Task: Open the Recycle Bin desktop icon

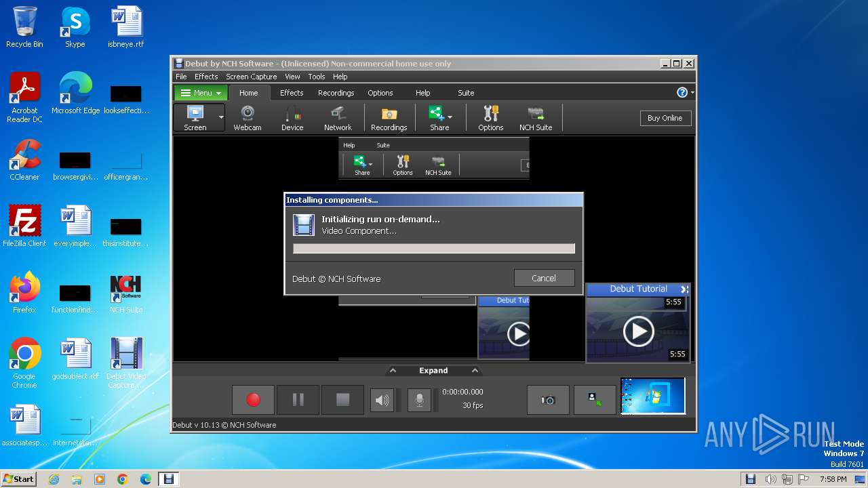Action: click(x=24, y=27)
